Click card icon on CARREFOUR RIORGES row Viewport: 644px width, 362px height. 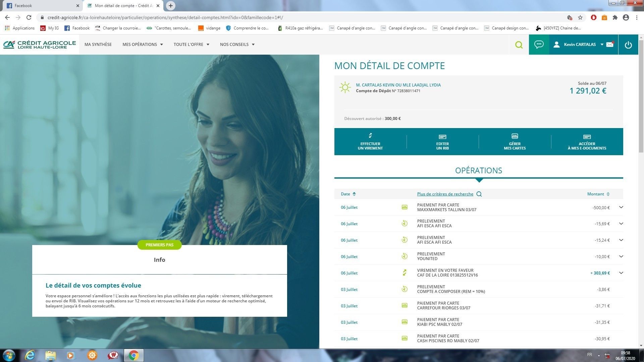405,305
